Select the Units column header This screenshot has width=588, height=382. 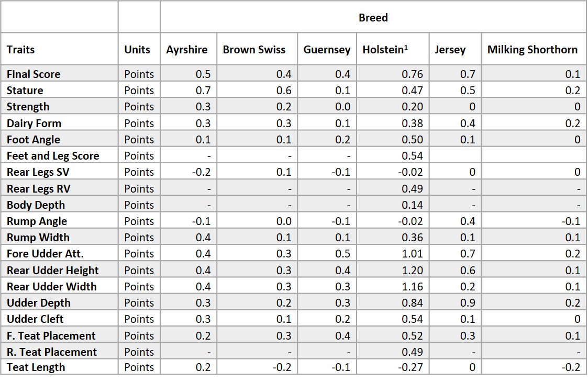click(137, 50)
